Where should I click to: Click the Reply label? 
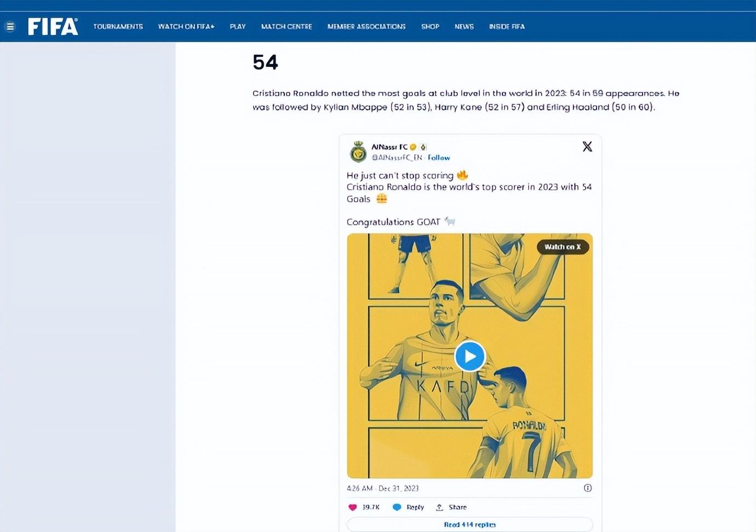[415, 507]
